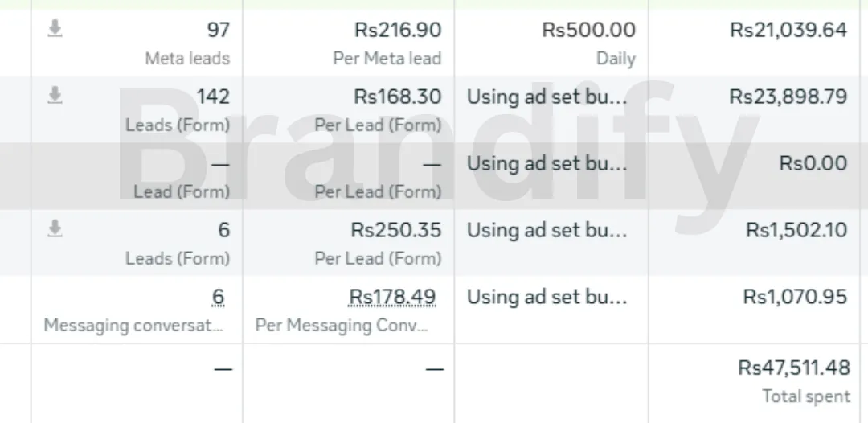Select the Rs0.00 amount spent cell
Viewport: 868px width, 423px height.
click(x=813, y=163)
